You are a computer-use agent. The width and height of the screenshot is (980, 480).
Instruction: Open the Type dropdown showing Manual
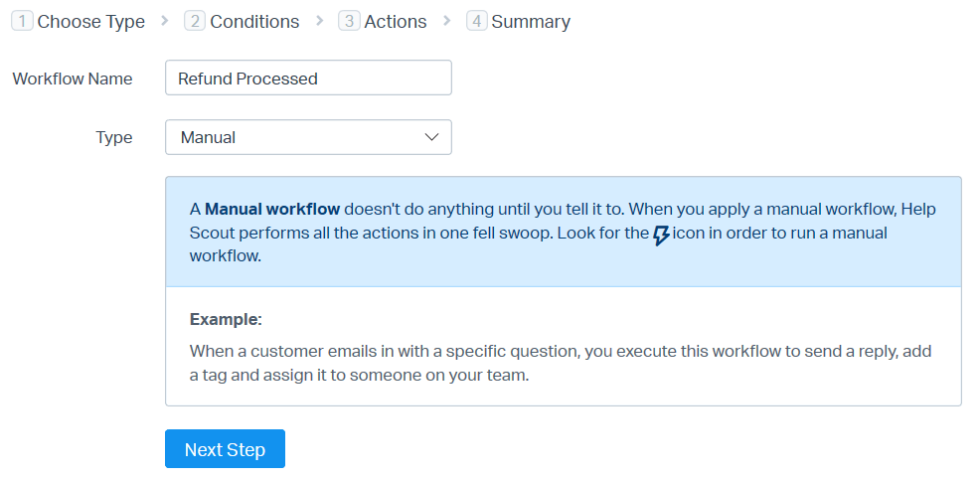(308, 137)
